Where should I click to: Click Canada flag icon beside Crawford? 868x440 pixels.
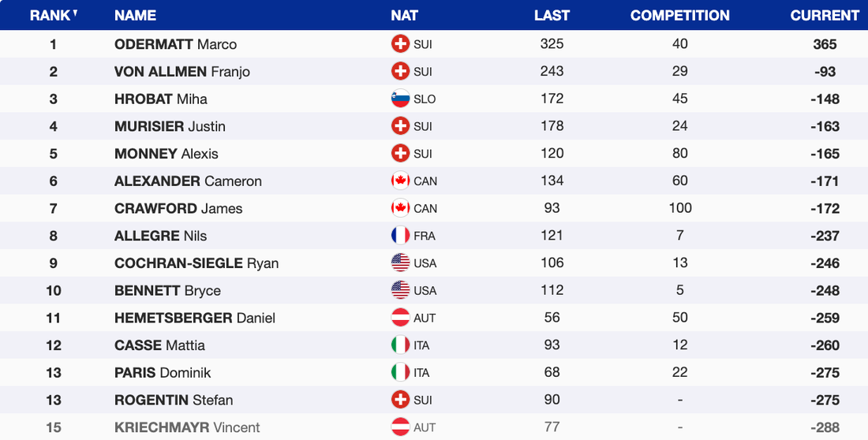(401, 209)
